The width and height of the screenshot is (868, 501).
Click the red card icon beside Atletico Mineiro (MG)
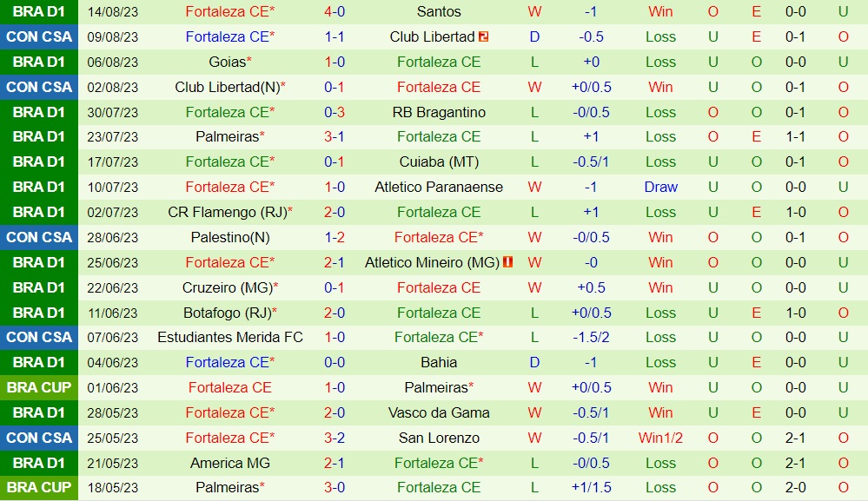point(507,262)
